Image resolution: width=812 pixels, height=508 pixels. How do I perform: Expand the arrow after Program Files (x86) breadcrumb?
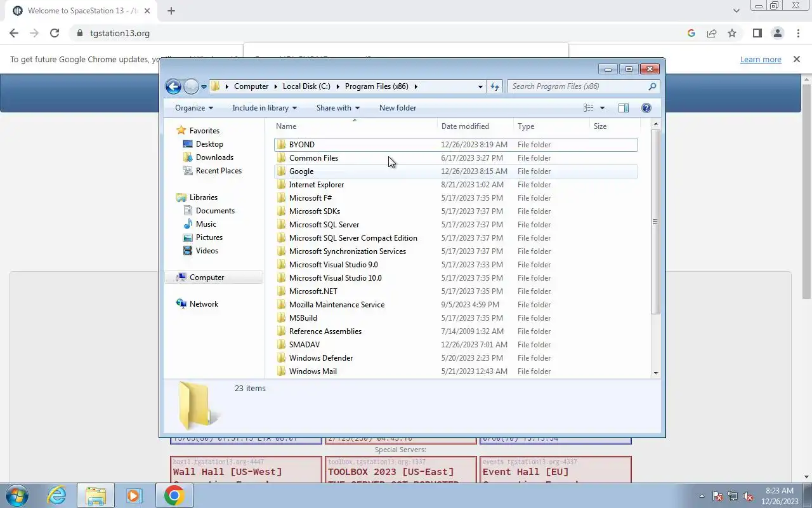point(416,86)
